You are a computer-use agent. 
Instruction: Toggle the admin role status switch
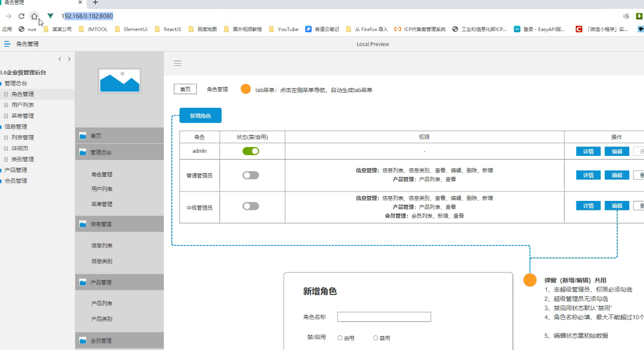click(251, 151)
